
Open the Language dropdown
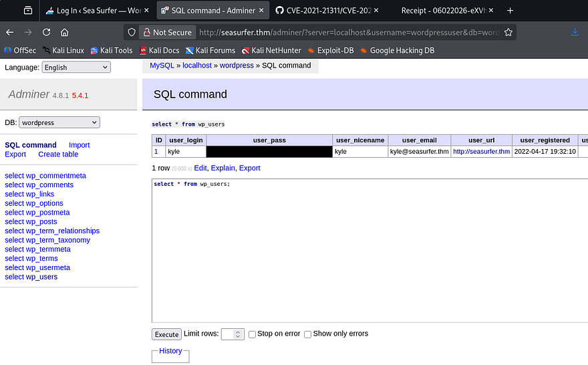[76, 68]
